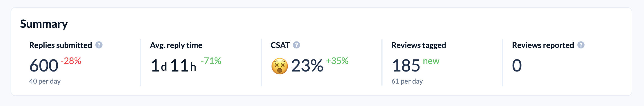644x106 pixels.
Task: Click the green new badge
Action: [x=431, y=61]
